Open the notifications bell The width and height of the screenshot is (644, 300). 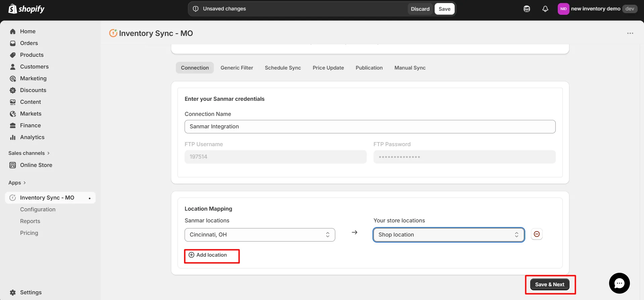coord(545,9)
